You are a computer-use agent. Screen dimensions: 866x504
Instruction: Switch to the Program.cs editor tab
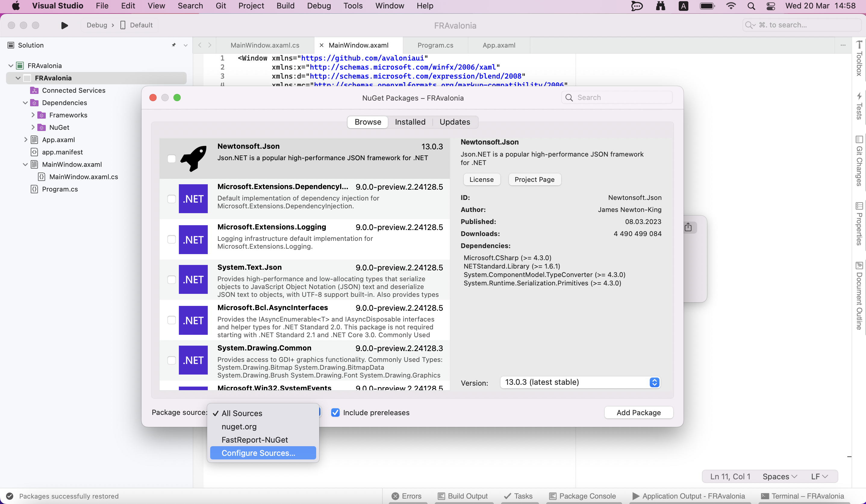(x=435, y=45)
